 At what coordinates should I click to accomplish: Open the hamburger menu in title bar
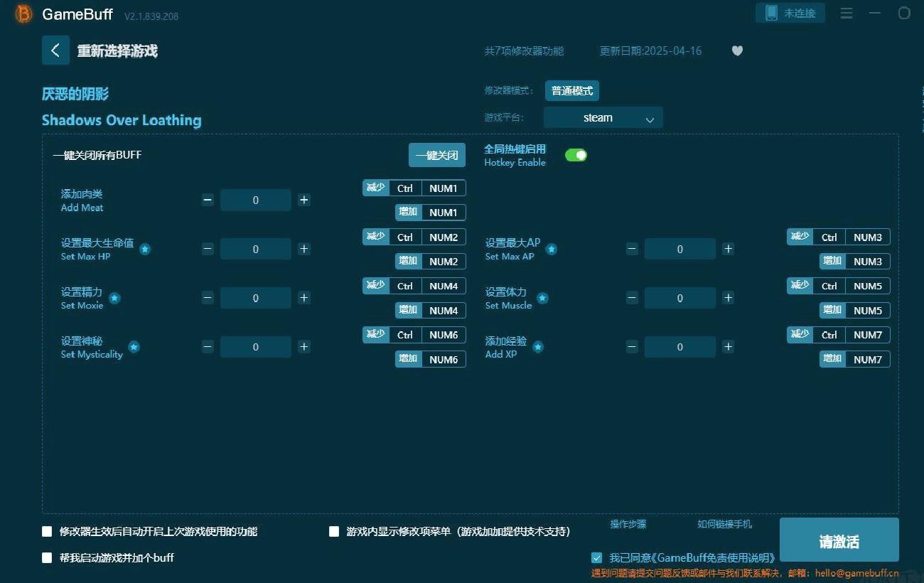click(x=846, y=13)
